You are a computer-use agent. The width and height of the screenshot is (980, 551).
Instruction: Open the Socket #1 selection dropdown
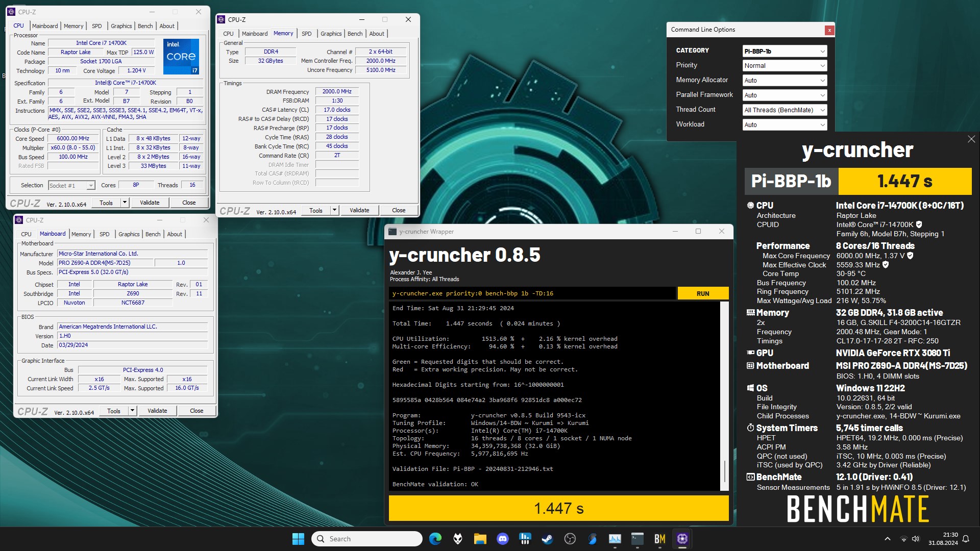tap(71, 186)
